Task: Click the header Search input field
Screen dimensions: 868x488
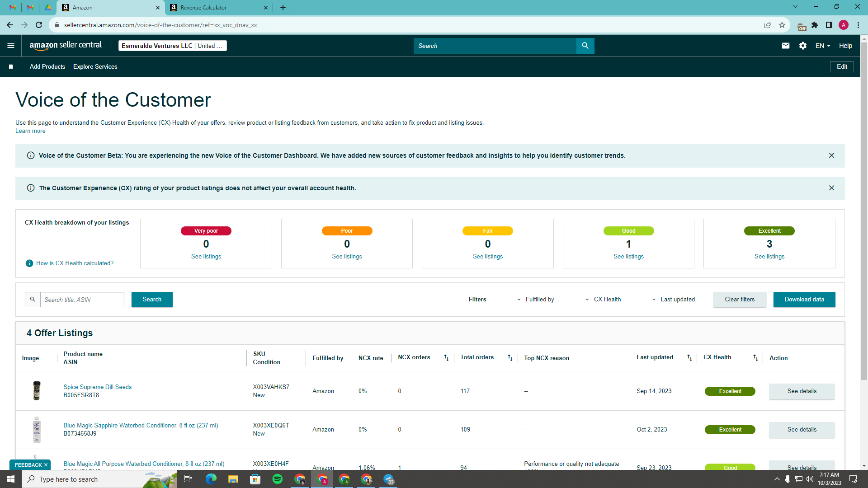Action: point(495,46)
